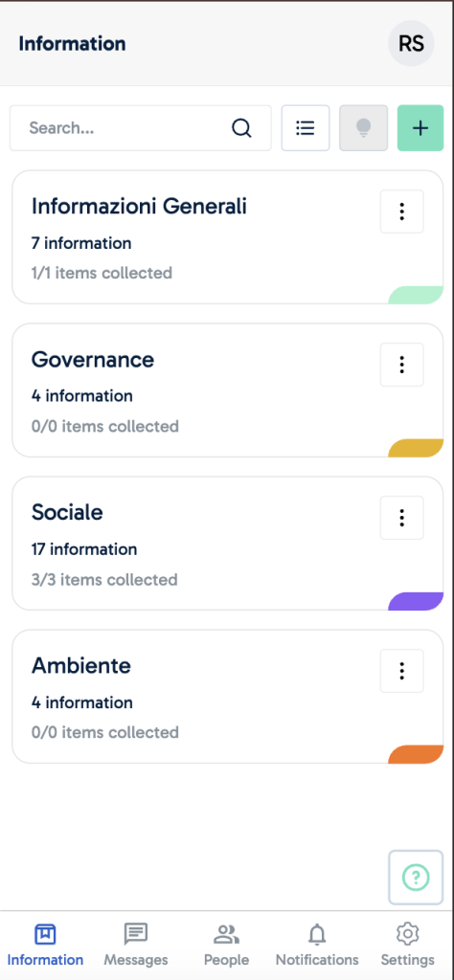Open the Informazioni Generali card
This screenshot has height=980, width=454.
pyautogui.click(x=228, y=237)
